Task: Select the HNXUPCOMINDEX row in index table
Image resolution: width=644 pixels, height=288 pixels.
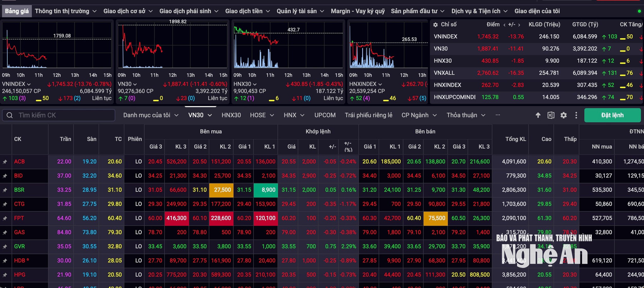Action: coord(537,97)
